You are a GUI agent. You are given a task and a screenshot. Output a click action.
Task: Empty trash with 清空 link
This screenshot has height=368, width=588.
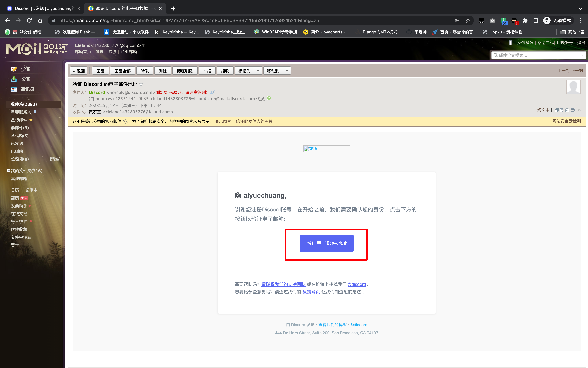[55, 159]
